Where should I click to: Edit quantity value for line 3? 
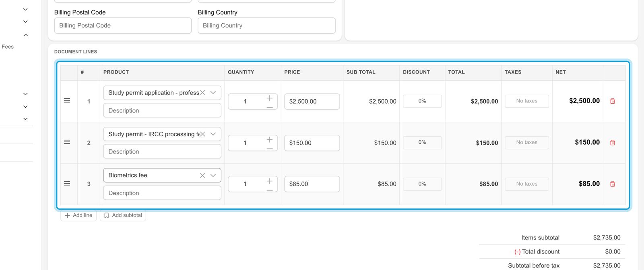click(245, 184)
